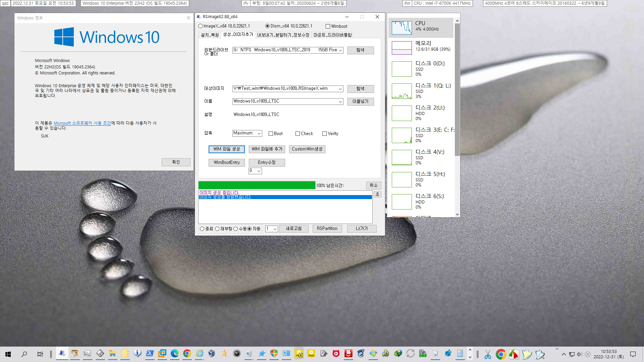The width and height of the screenshot is (644, 362).
Task: Expand the 원본드라이브 source drive dropdown
Action: click(340, 50)
